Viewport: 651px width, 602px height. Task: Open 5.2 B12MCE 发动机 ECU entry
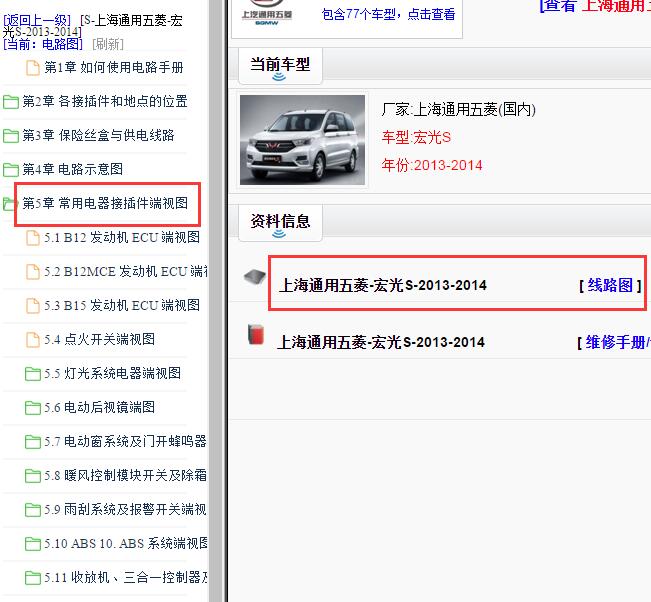coord(126,272)
